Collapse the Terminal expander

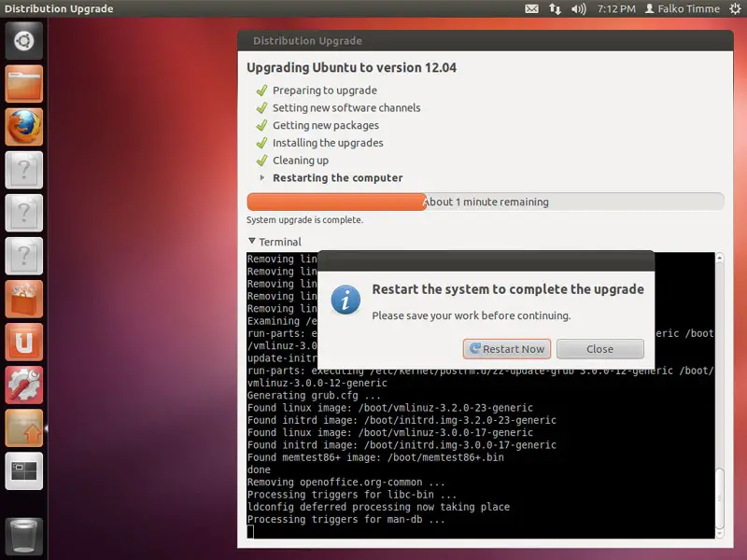252,242
